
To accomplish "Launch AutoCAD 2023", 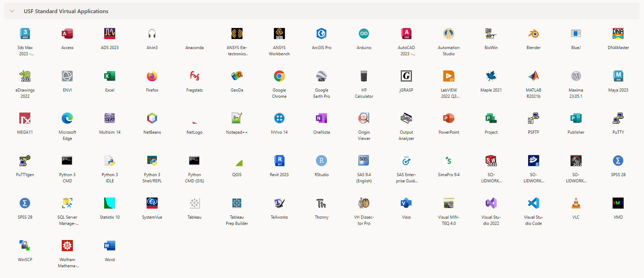I will tap(406, 33).
